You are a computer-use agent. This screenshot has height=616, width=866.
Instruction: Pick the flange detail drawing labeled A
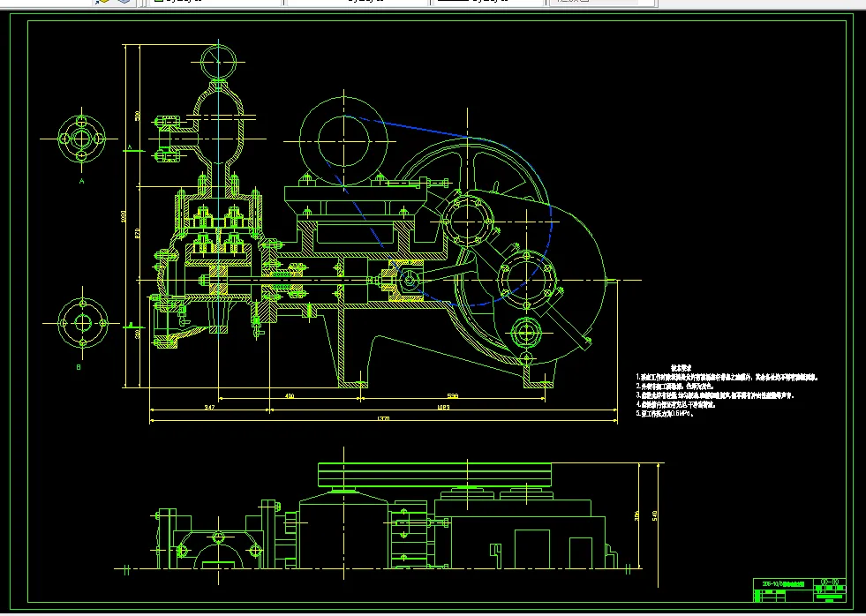[x=82, y=139]
